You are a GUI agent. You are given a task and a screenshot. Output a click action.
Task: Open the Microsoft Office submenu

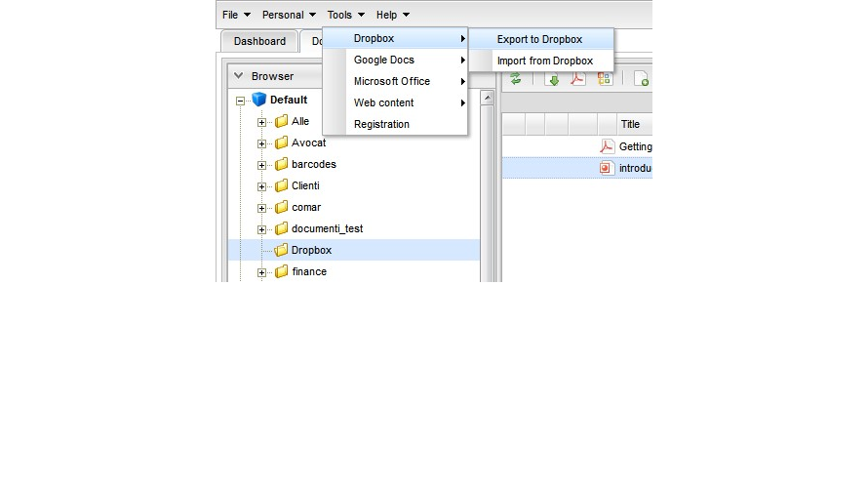pyautogui.click(x=395, y=81)
